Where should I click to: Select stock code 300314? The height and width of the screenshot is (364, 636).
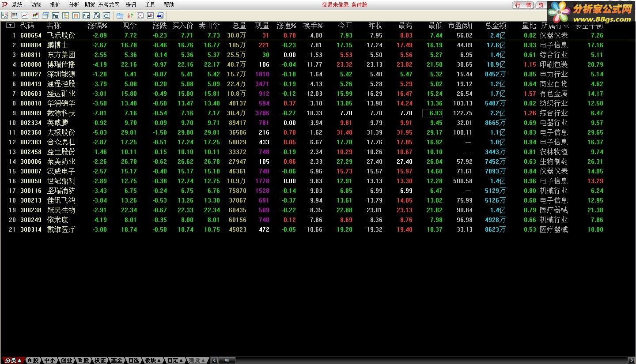coord(31,229)
